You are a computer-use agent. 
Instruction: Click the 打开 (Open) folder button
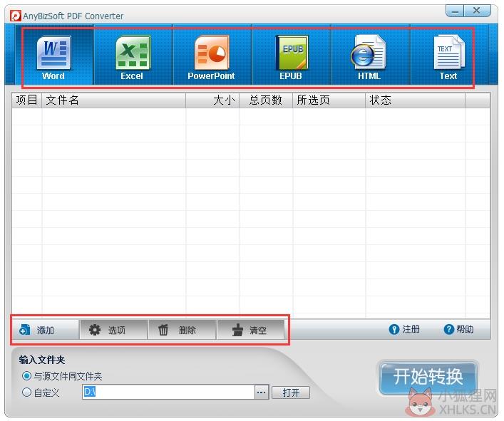coord(291,393)
